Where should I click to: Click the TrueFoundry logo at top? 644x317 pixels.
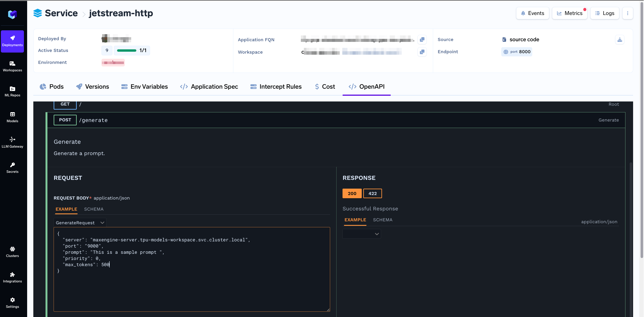[x=12, y=15]
